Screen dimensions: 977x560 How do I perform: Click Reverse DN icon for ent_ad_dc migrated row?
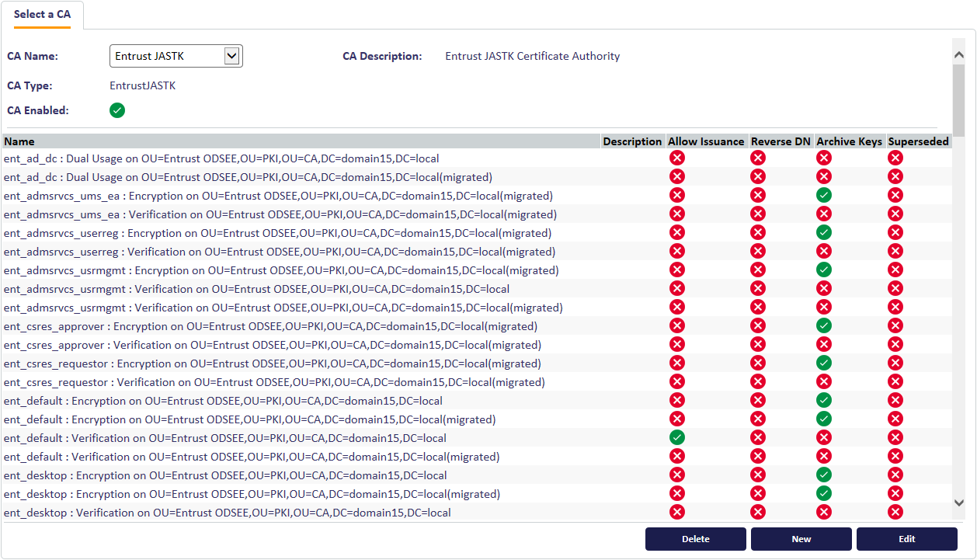tap(758, 176)
